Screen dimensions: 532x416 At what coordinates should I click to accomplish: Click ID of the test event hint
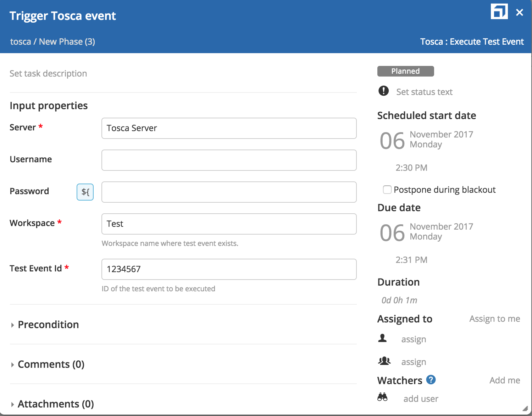[x=159, y=289]
